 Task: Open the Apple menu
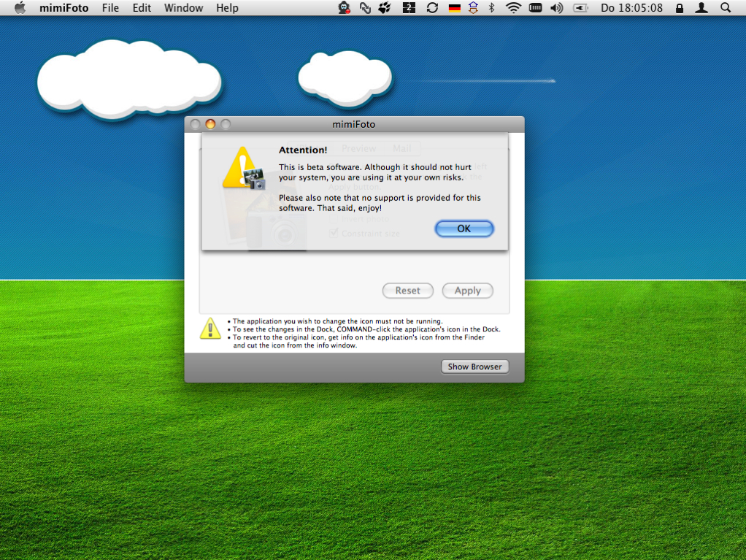pos(20,7)
